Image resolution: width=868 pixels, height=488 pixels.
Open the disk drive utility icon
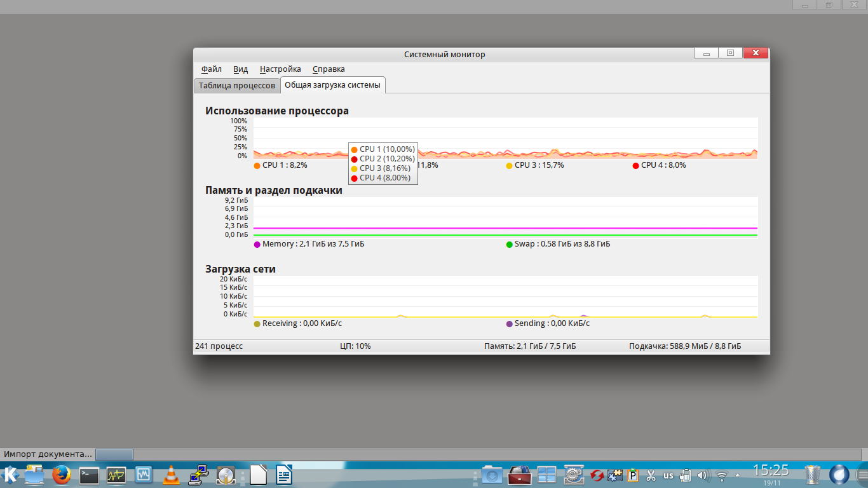click(226, 474)
